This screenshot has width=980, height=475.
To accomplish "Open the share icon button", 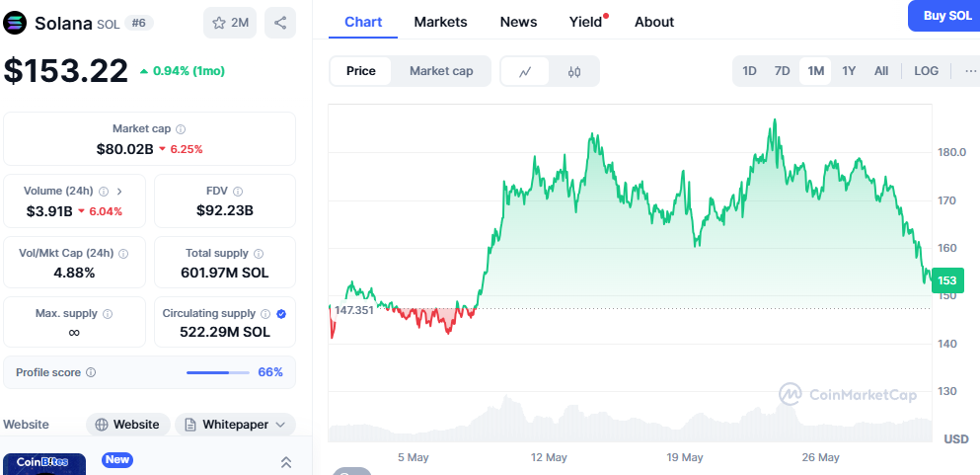I will 280,23.
